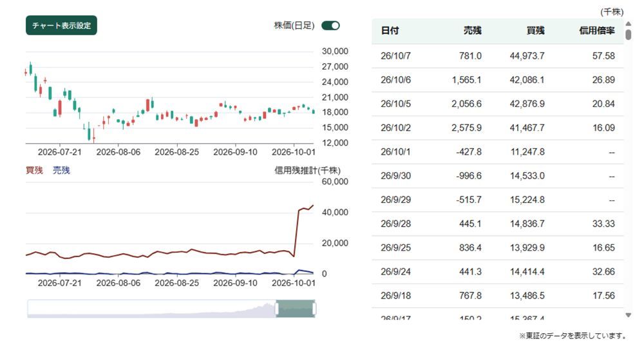
Task: Click the 2,056.6 売残 value
Action: [x=466, y=104]
